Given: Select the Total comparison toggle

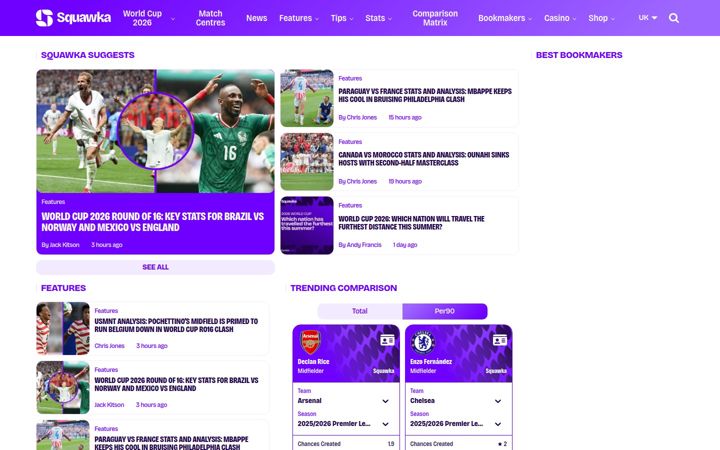Looking at the screenshot, I should [360, 311].
